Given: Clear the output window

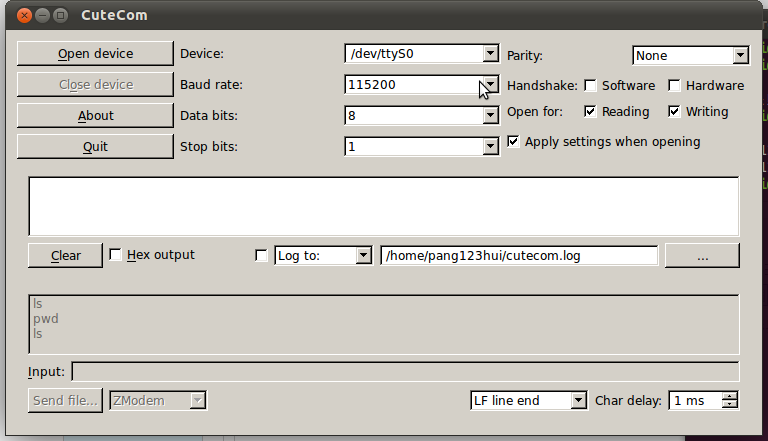Looking at the screenshot, I should pyautogui.click(x=65, y=255).
